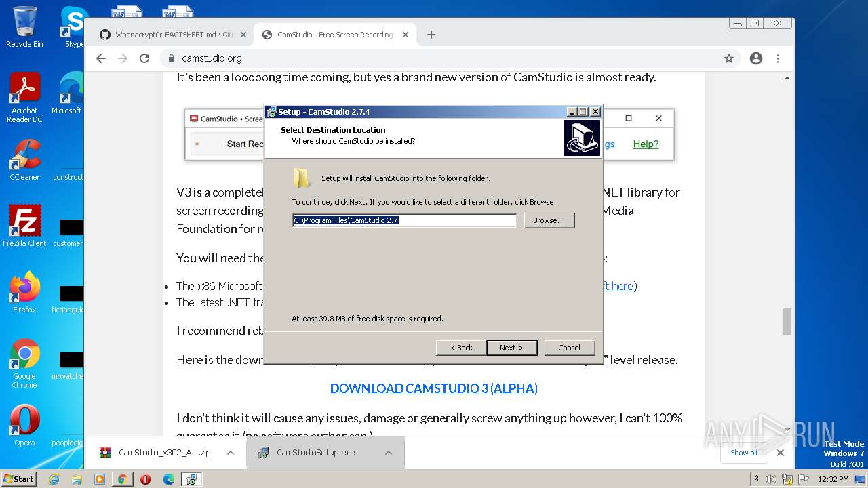Close the CamStudio browser tab
868x488 pixels.
coord(404,35)
